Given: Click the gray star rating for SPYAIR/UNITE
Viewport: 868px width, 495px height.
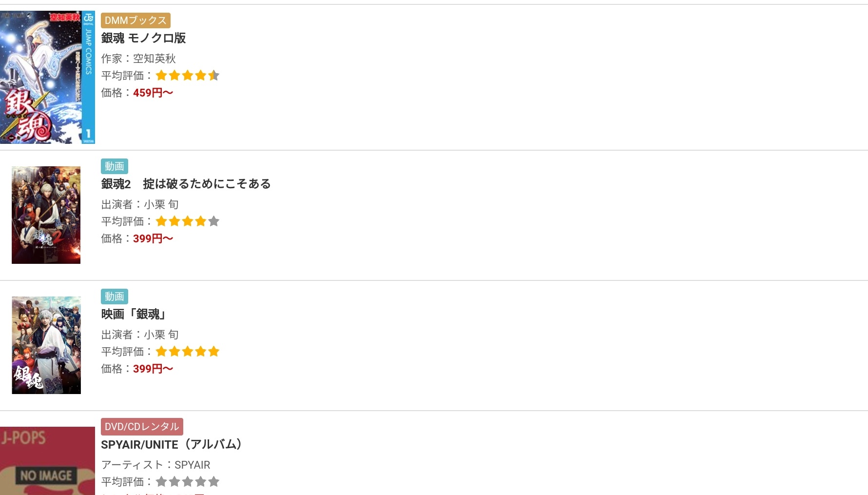Looking at the screenshot, I should point(187,482).
